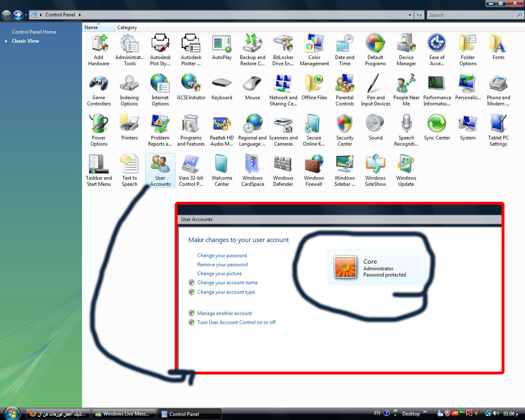Viewport: 525px width, 420px height.
Task: Open the Sound settings icon
Action: [375, 128]
